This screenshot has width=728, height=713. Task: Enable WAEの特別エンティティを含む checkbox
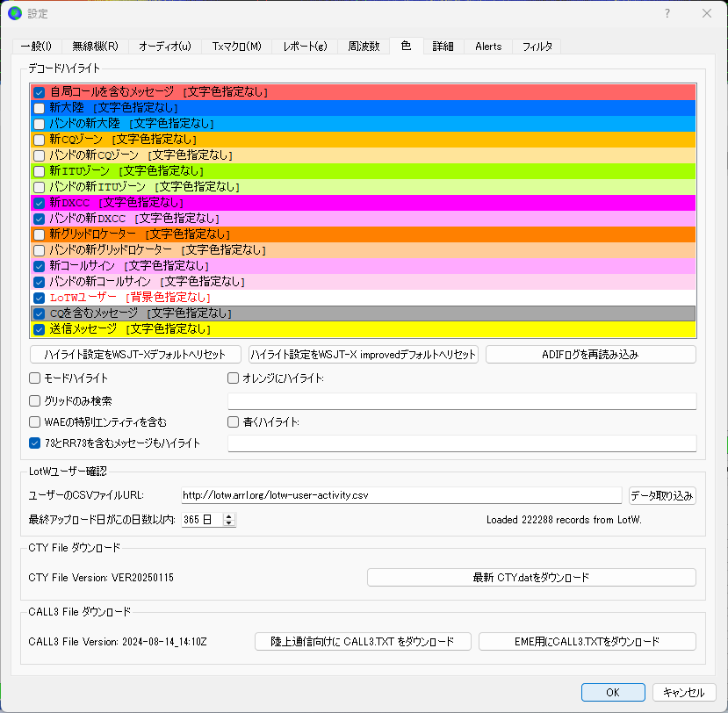click(35, 422)
